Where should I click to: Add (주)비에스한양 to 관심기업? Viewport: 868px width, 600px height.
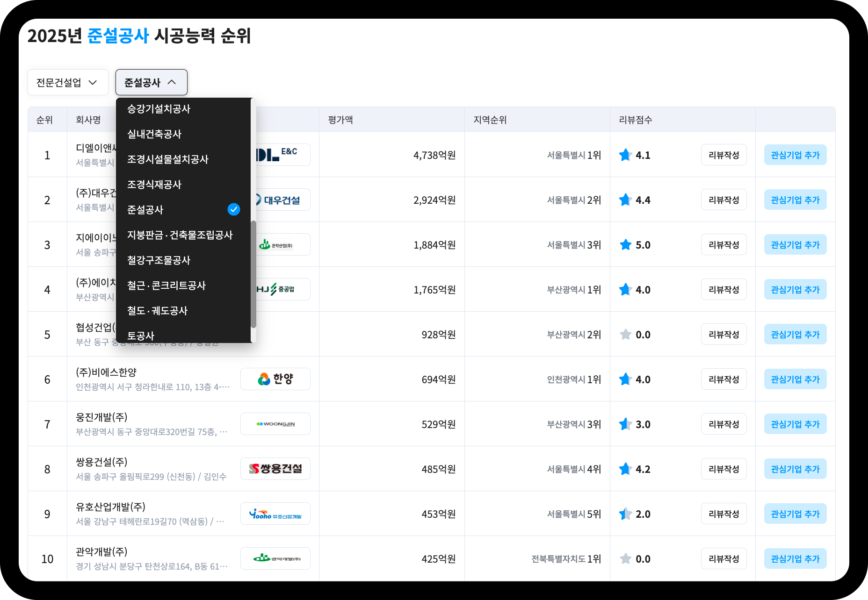796,379
